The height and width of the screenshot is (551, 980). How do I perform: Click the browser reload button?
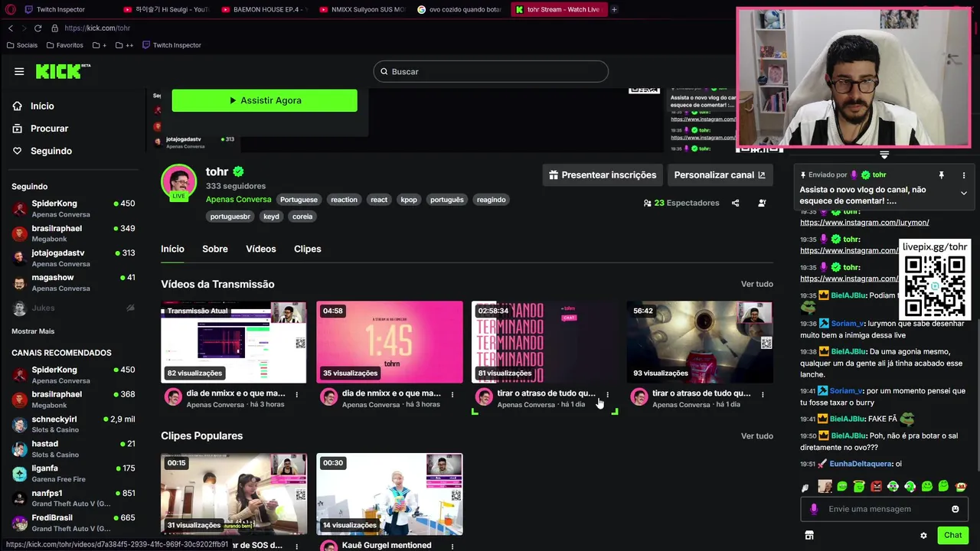pyautogui.click(x=38, y=28)
